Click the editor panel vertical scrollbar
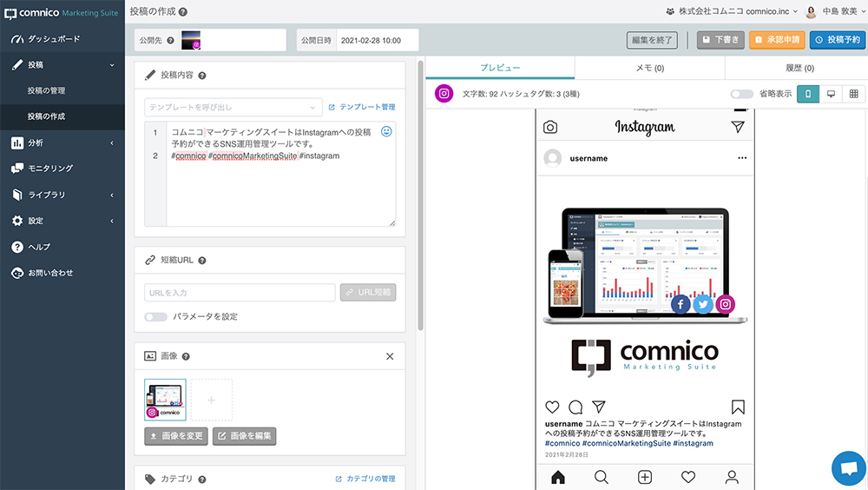Image resolution: width=868 pixels, height=490 pixels. click(x=421, y=195)
